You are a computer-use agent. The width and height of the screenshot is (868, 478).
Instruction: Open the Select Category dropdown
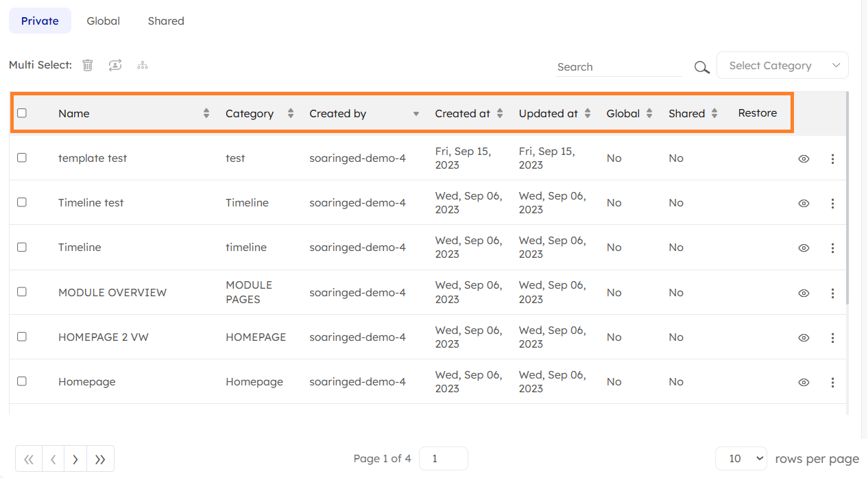coord(782,66)
